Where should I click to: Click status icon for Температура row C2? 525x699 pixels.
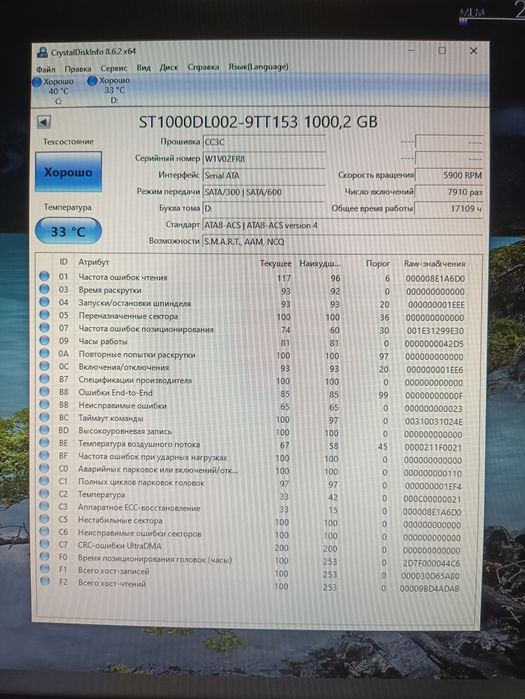44,493
